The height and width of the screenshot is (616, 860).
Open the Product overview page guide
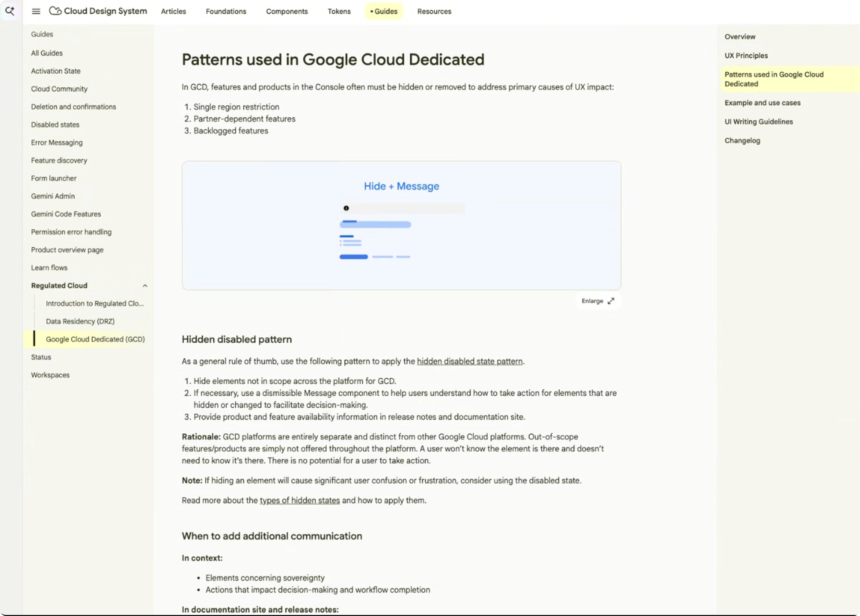[x=67, y=250]
